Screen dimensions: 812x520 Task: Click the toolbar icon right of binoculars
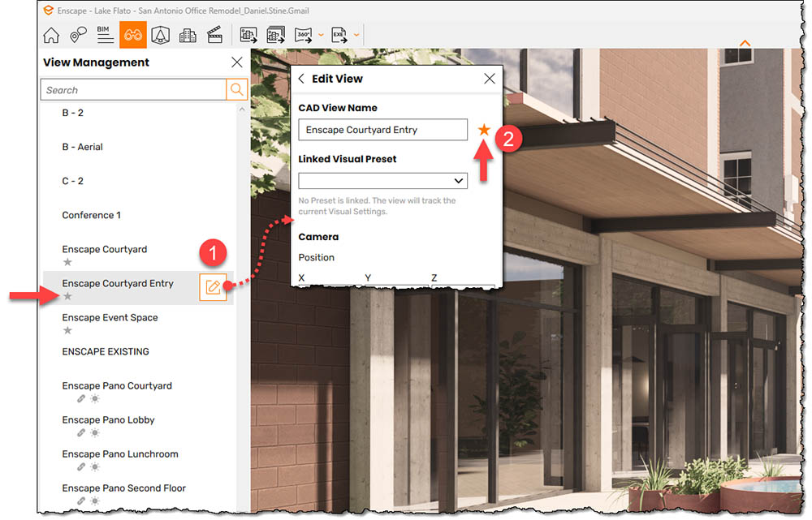(161, 35)
